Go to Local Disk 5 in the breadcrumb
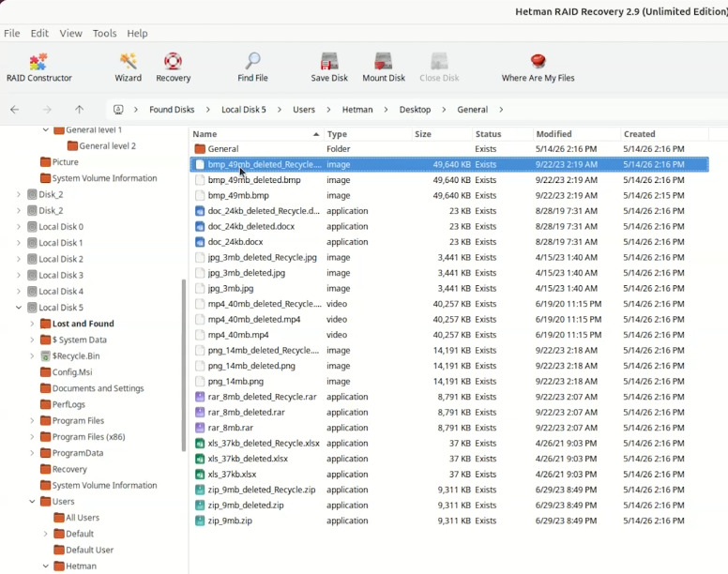The width and height of the screenshot is (728, 574). (x=244, y=110)
